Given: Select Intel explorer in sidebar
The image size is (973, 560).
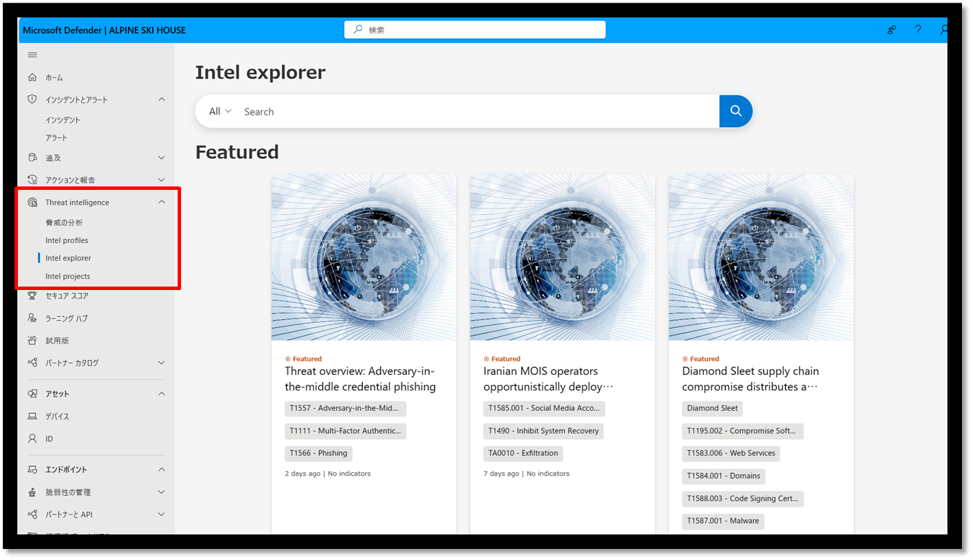Looking at the screenshot, I should (68, 258).
